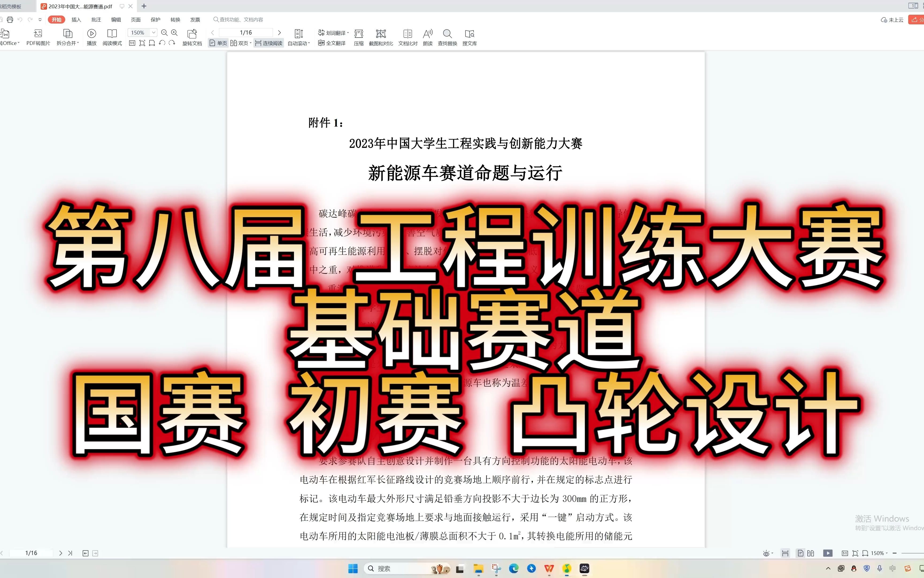Open the 150% zoom dropdown in status bar
The width and height of the screenshot is (924, 578).
click(879, 553)
